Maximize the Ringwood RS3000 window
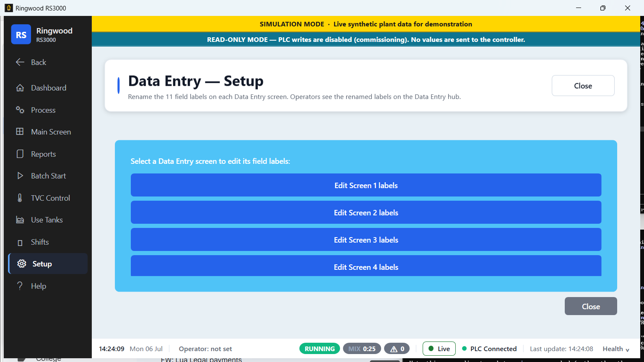Image resolution: width=644 pixels, height=362 pixels. pyautogui.click(x=603, y=8)
